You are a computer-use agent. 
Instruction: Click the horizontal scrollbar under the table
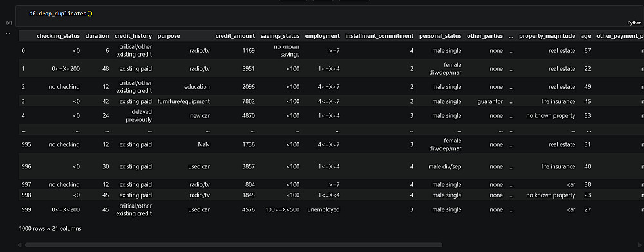coord(234,245)
